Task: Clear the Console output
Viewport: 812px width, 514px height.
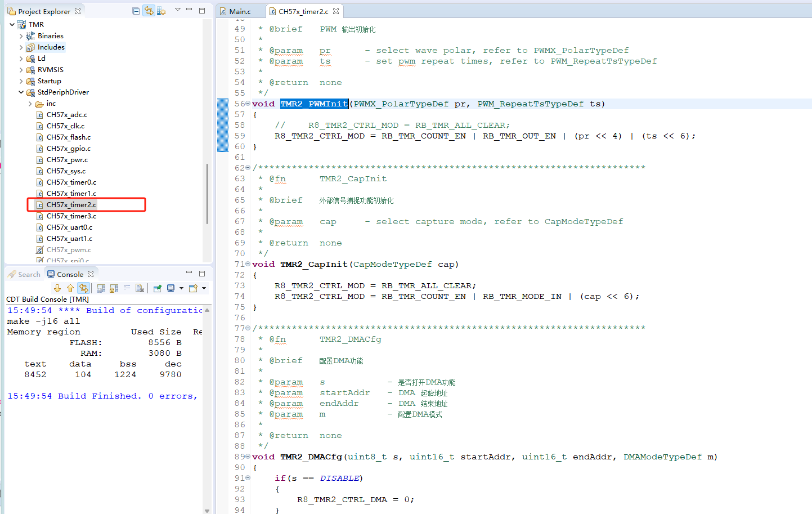Action: tap(140, 288)
